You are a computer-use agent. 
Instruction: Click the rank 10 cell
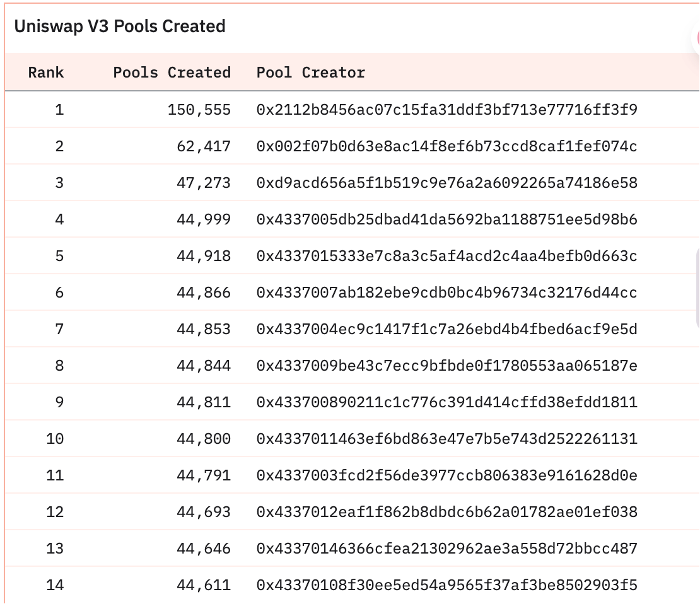(55, 439)
